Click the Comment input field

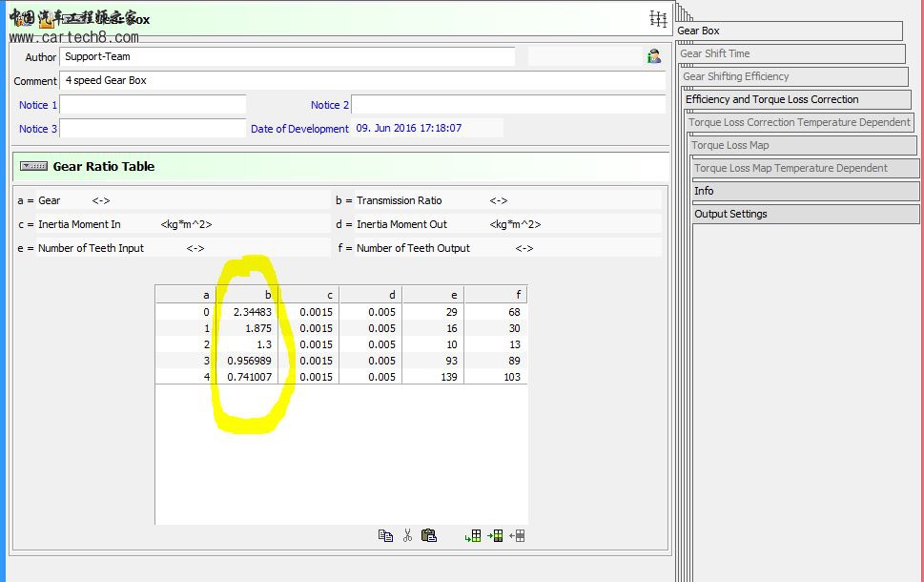pyautogui.click(x=362, y=80)
